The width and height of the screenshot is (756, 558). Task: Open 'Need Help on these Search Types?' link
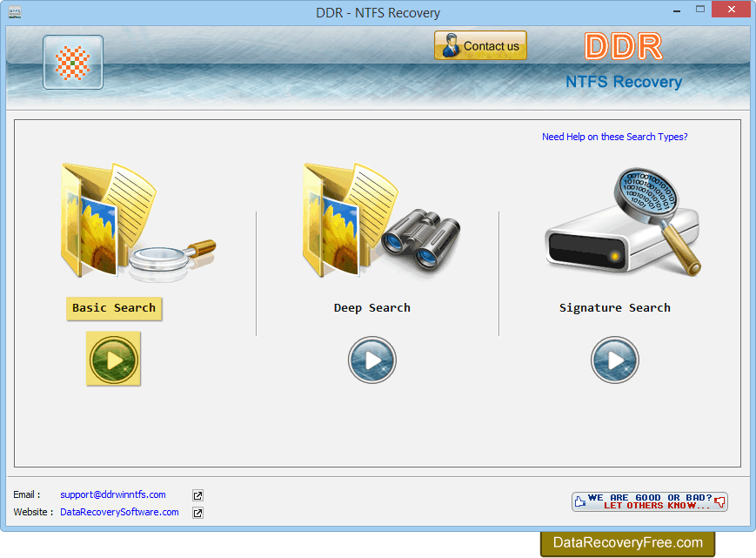615,137
